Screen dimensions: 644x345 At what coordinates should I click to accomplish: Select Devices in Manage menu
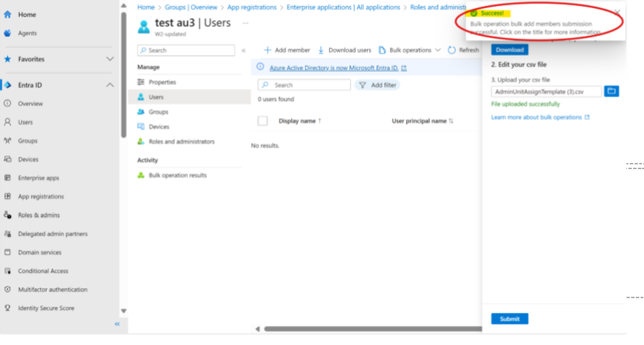tap(159, 126)
